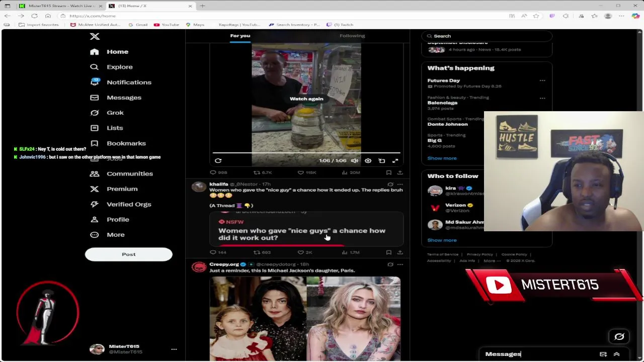
Task: Click the Search input field
Action: pyautogui.click(x=487, y=36)
